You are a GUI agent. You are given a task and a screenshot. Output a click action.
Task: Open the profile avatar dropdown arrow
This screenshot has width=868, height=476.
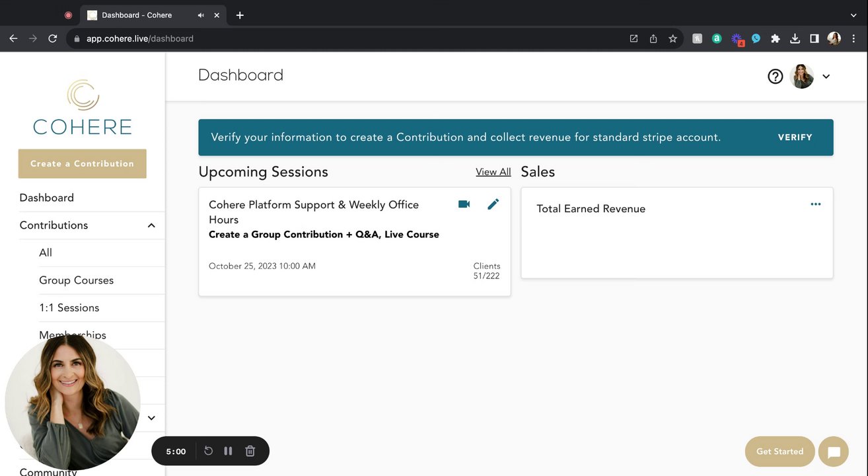point(826,77)
